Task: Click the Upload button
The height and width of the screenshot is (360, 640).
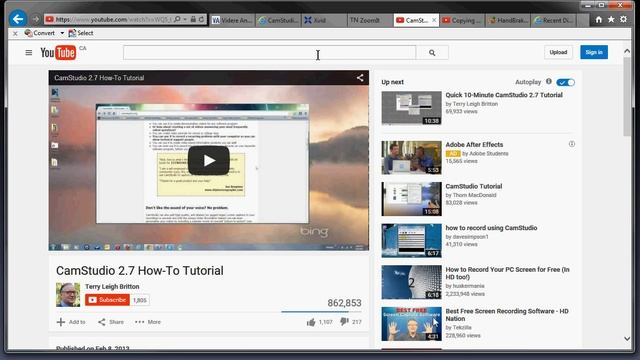Action: [558, 52]
